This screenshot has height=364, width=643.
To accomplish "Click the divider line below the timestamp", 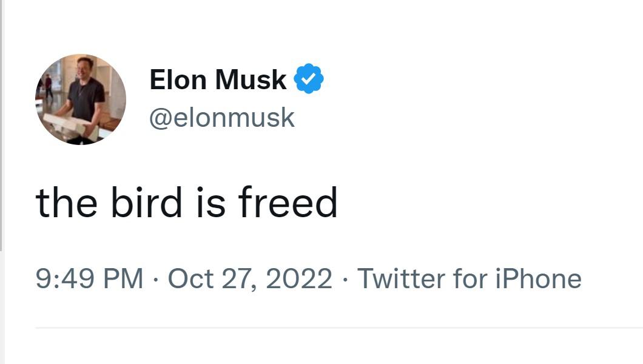I will point(339,328).
